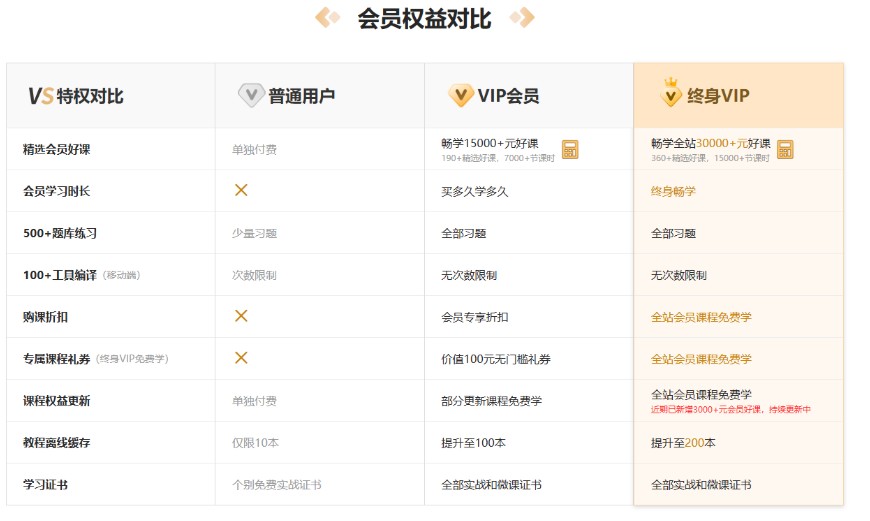
Task: Click the grey diamond icon for 普通用户
Action: point(251,96)
